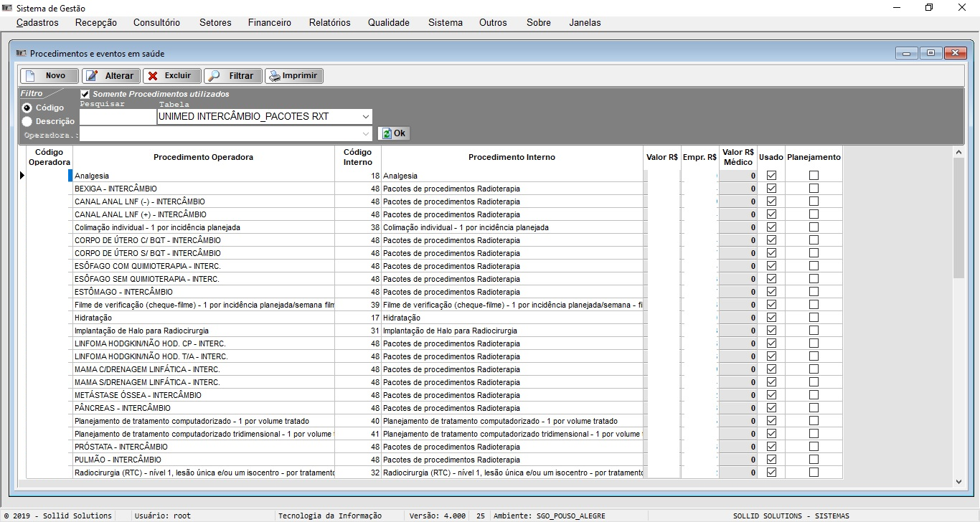Click the scrollbar down arrow of the grid

click(958, 482)
